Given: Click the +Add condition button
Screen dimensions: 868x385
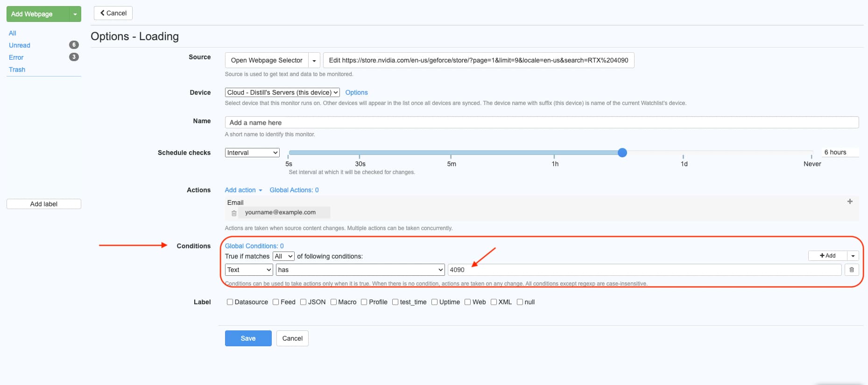Looking at the screenshot, I should (827, 256).
